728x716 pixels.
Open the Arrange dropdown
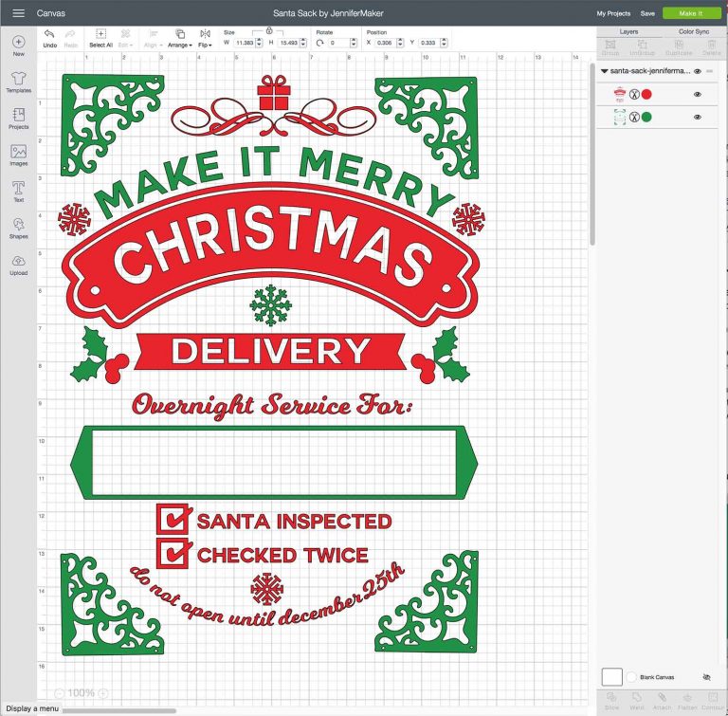(x=180, y=38)
